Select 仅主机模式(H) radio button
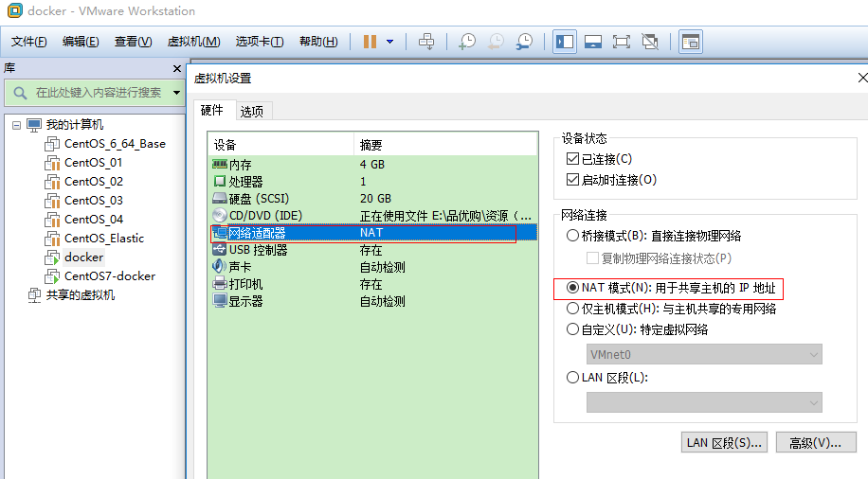The width and height of the screenshot is (868, 479). (x=572, y=309)
